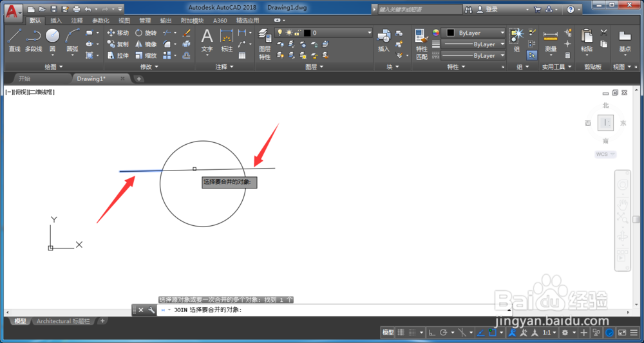The width and height of the screenshot is (644, 343).
Task: Click the Rotate (旋转) tool
Action: (146, 33)
